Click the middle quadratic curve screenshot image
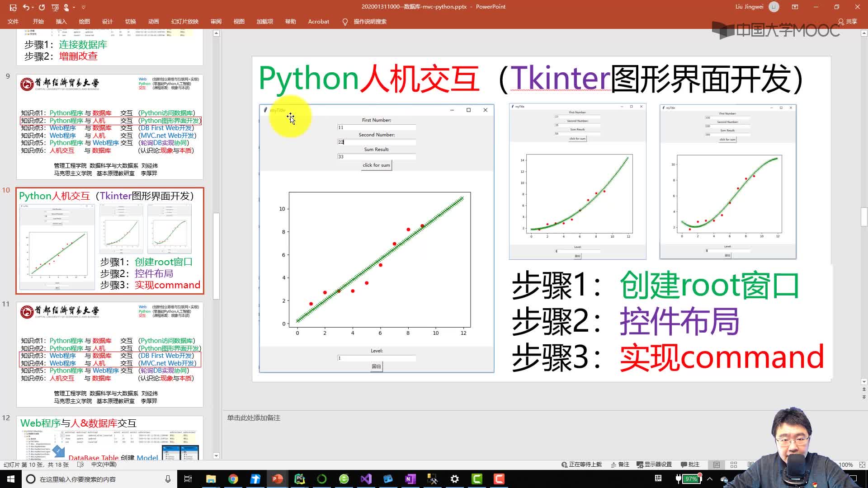 click(x=577, y=181)
